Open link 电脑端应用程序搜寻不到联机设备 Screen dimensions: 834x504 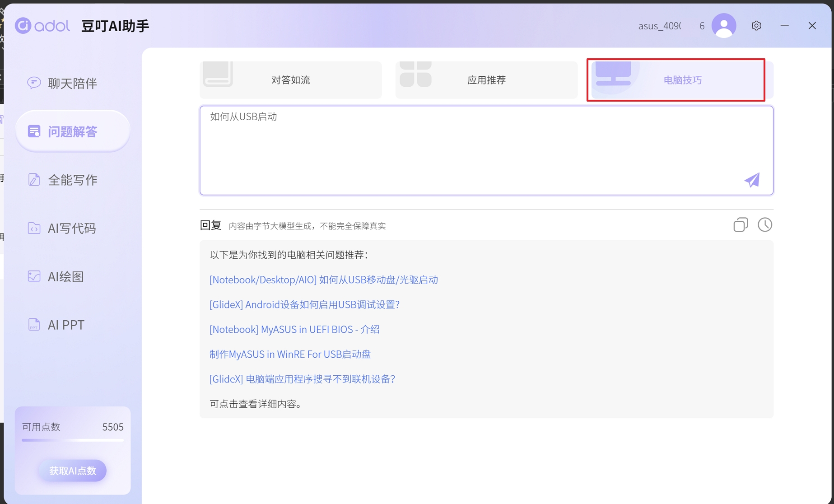(x=303, y=379)
